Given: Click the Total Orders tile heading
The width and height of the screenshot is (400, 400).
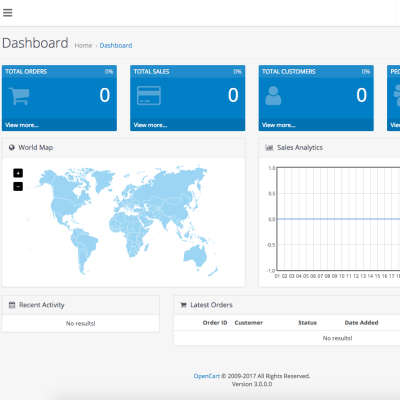Looking at the screenshot, I should pyautogui.click(x=26, y=72).
